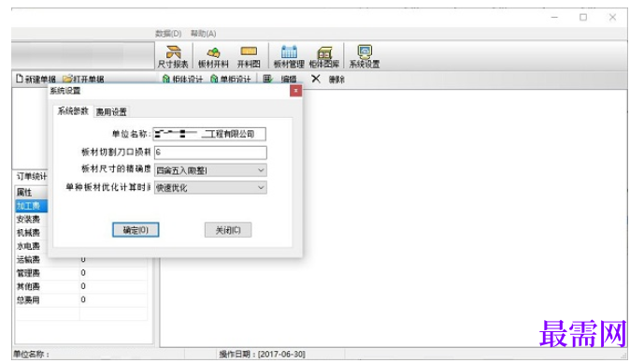Open the 柜体图库 cabinet library
The height and width of the screenshot is (363, 644).
pyautogui.click(x=324, y=57)
